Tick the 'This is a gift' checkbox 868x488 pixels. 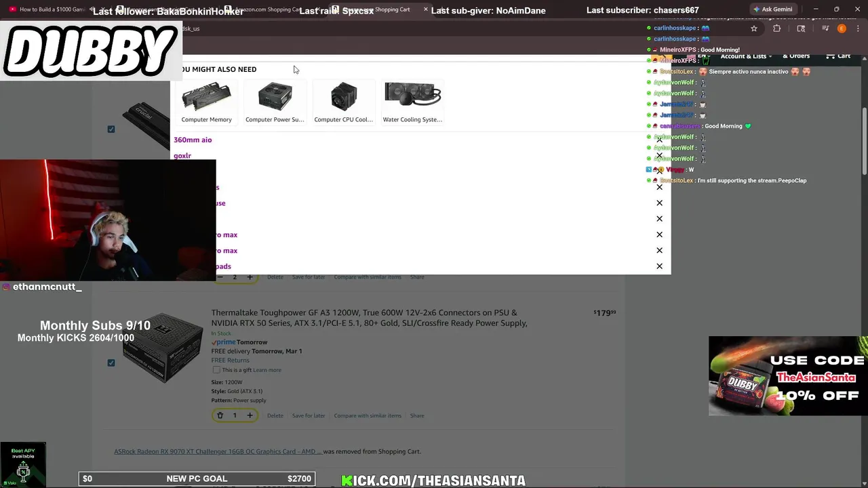coord(216,370)
